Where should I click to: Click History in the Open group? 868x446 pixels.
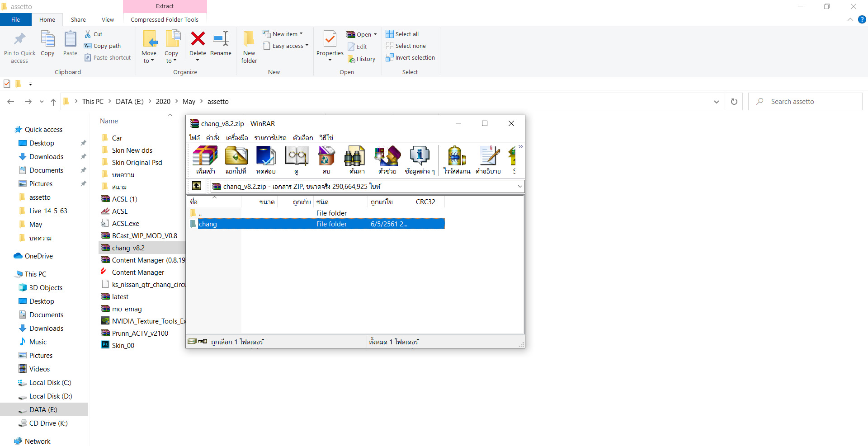[362, 59]
